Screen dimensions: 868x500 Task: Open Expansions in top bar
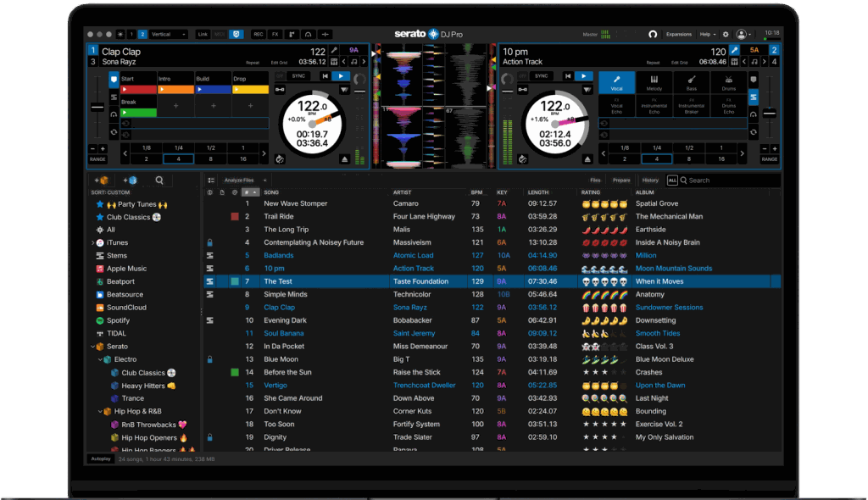click(679, 35)
